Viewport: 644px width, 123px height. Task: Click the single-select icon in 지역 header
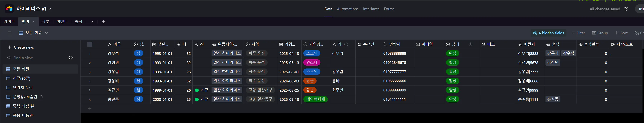pyautogui.click(x=248, y=44)
